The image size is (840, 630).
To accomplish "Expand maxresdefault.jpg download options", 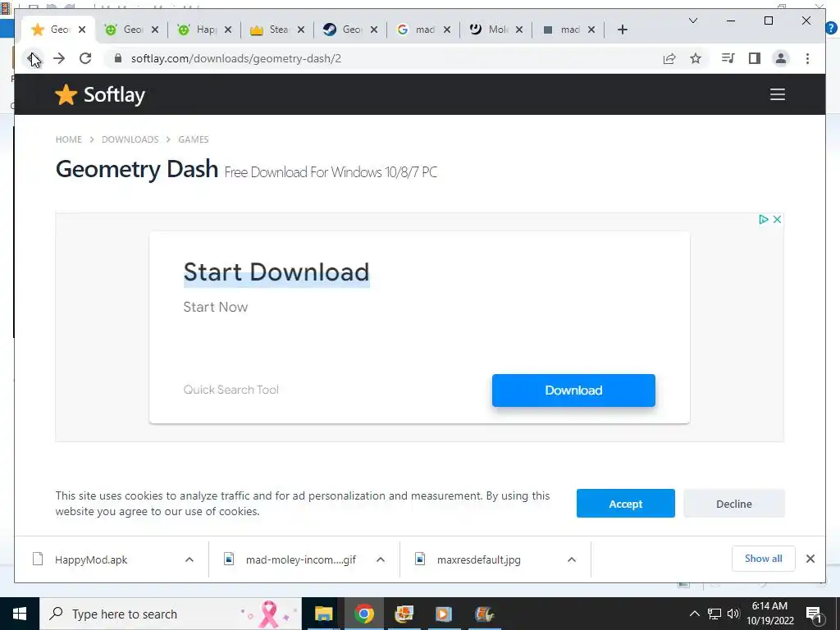I will coord(572,559).
